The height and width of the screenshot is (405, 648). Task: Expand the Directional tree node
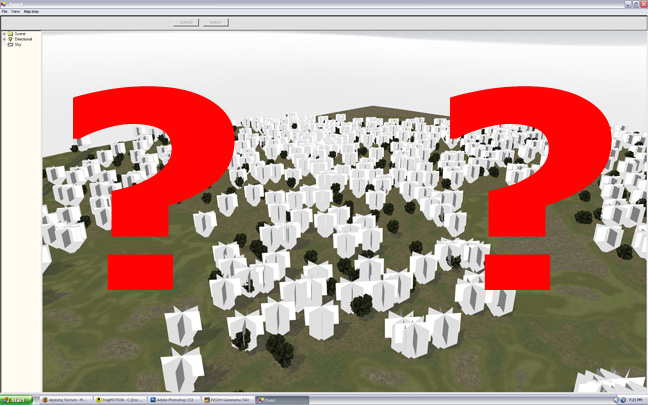[4, 39]
